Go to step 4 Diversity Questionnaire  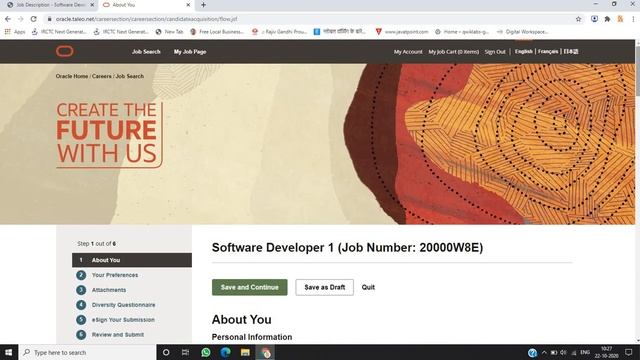[x=116, y=305]
